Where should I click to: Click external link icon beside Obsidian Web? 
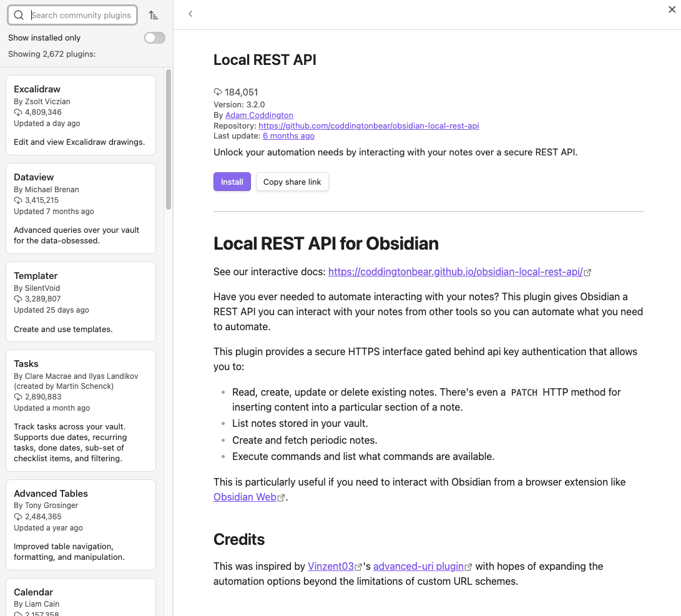coord(282,497)
